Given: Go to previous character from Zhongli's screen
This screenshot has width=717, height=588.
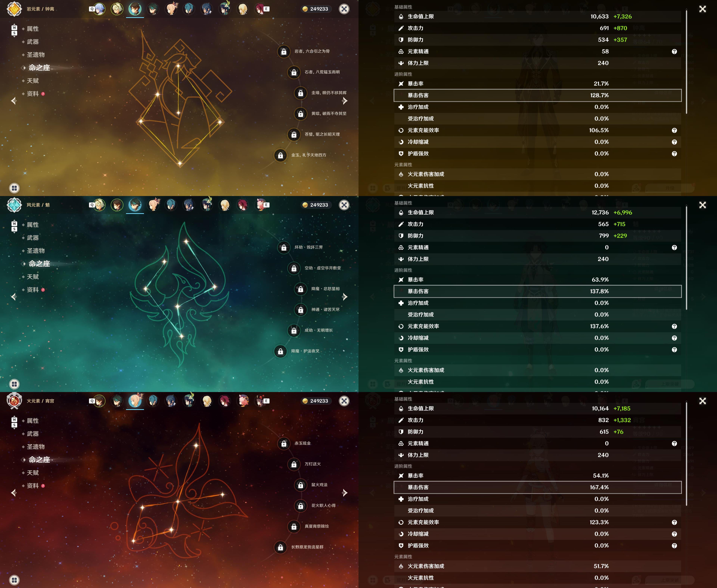Looking at the screenshot, I should pyautogui.click(x=14, y=101).
